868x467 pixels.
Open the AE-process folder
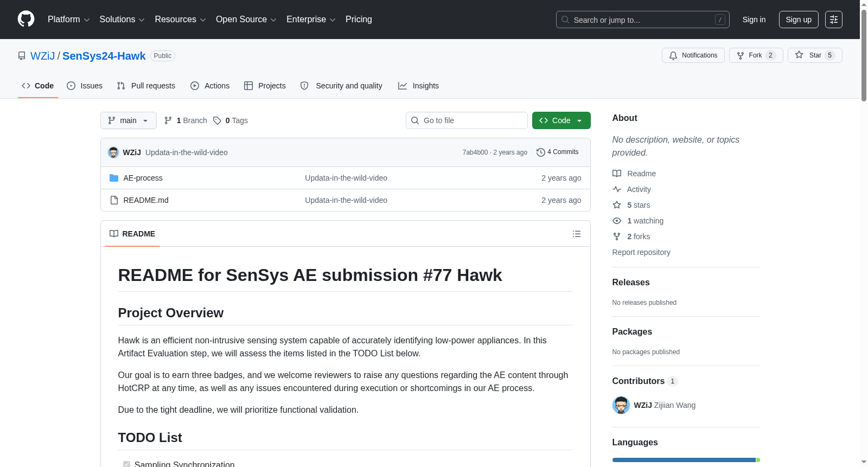tap(143, 178)
